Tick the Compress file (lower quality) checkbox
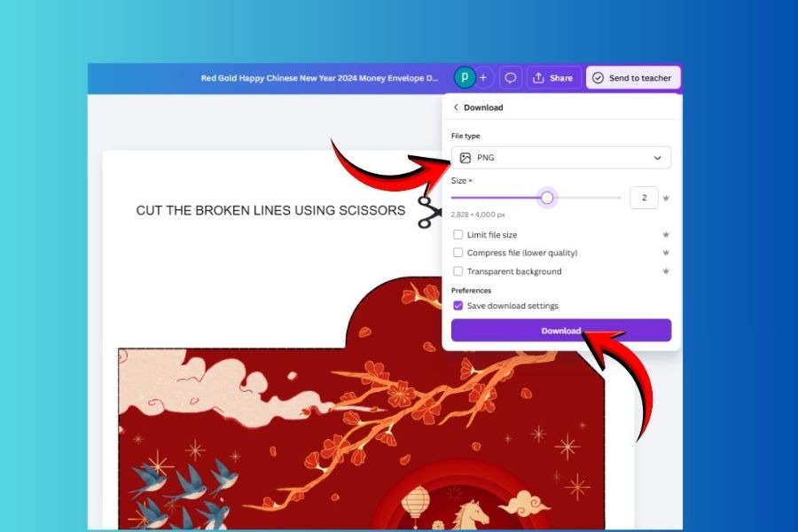798x532 pixels. click(x=458, y=253)
